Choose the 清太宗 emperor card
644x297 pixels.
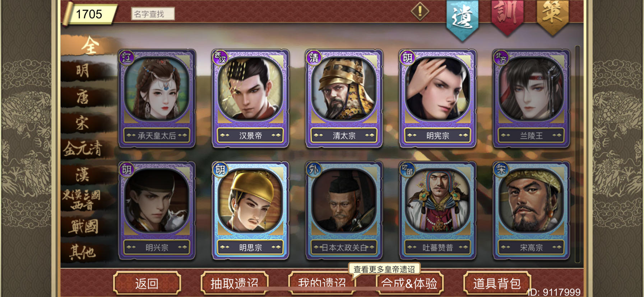coord(344,99)
